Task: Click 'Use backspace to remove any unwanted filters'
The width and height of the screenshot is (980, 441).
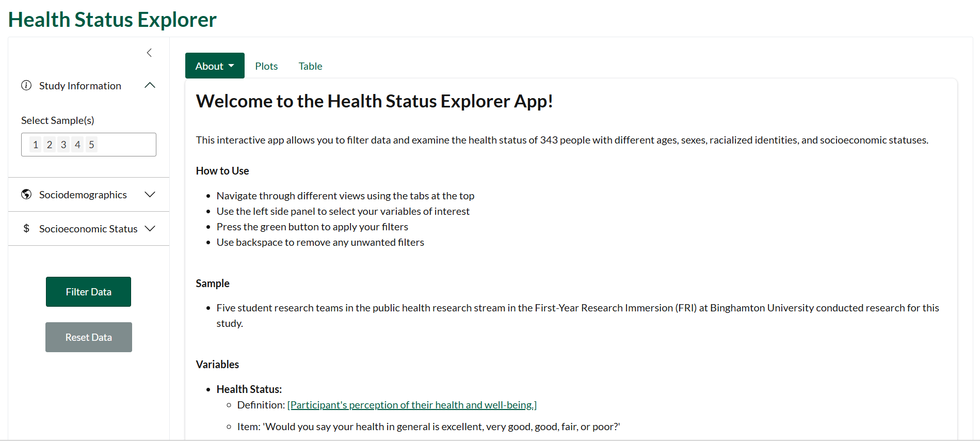Action: pos(320,242)
